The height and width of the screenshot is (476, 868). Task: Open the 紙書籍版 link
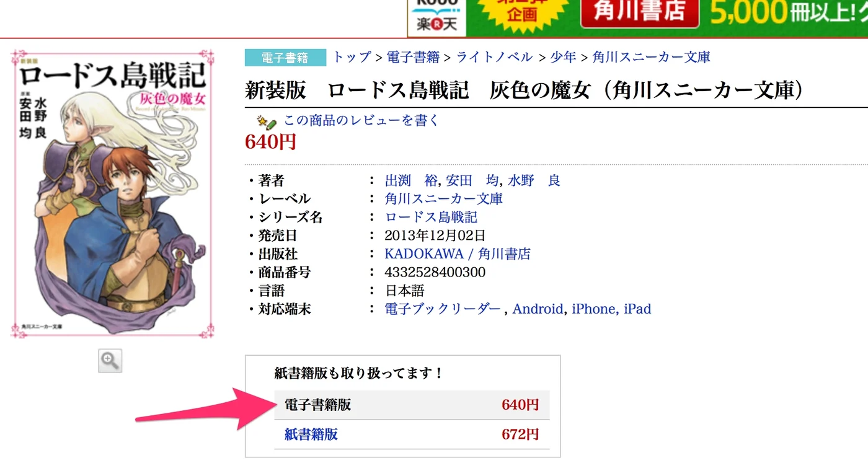coord(311,434)
